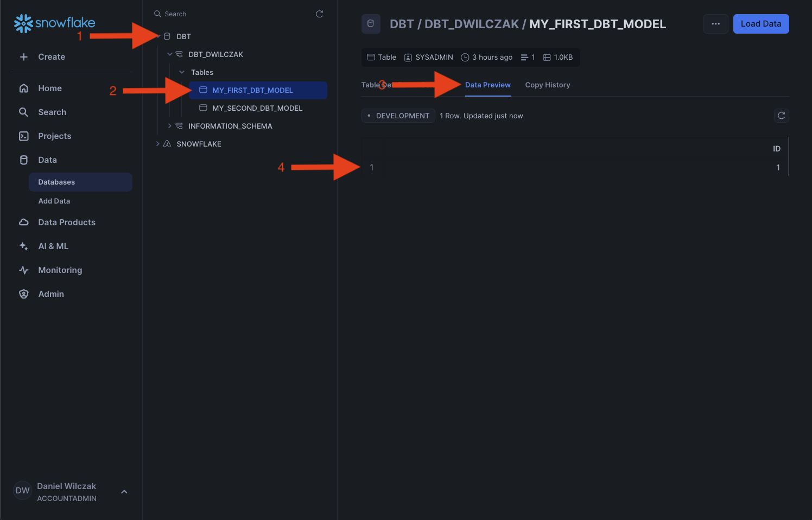This screenshot has width=812, height=520.
Task: Collapse the DBT_DWILCZAK schema chevron
Action: click(170, 54)
